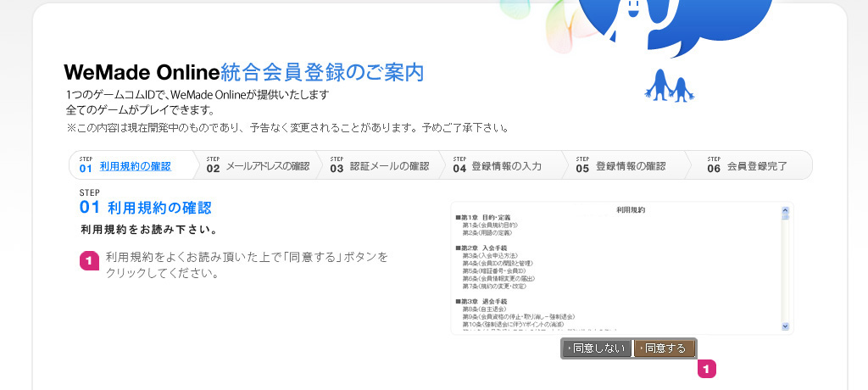The image size is (868, 390).
Task: Click 第3条(入会申込方法) line
Action: [x=490, y=255]
